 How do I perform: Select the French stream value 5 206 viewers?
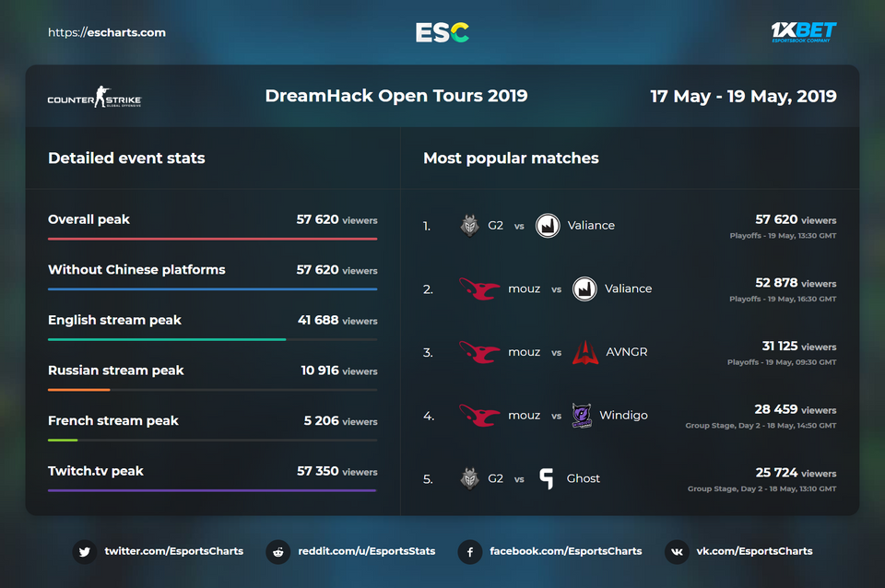341,420
